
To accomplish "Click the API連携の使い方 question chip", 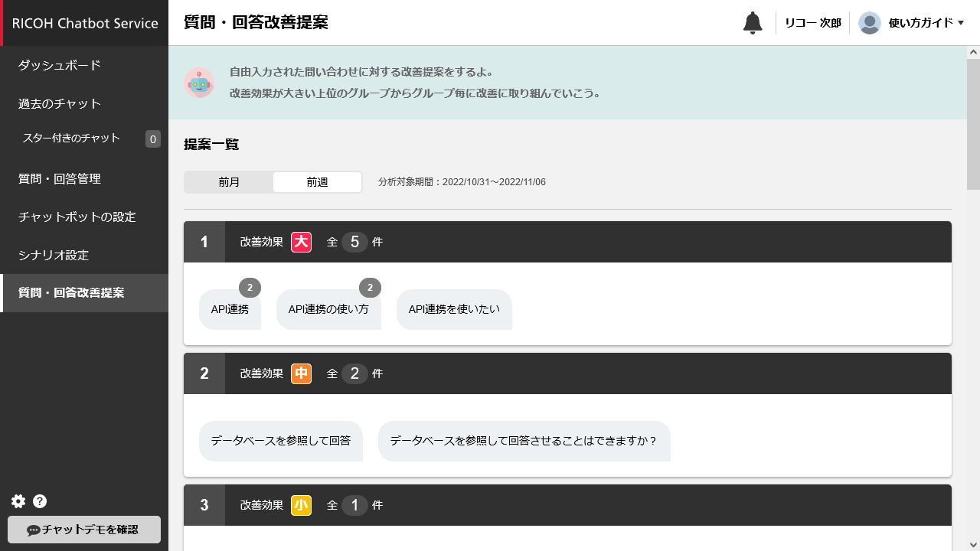I will tap(328, 310).
